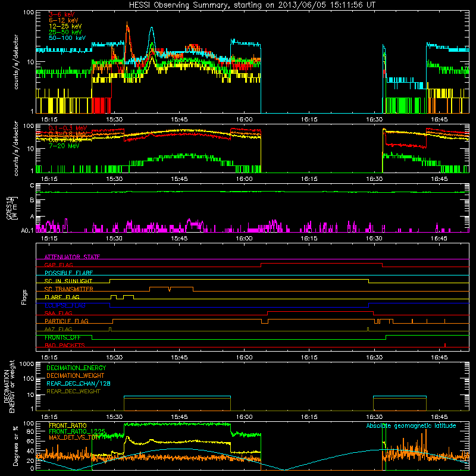This screenshot has height=476, width=476.
Task: Select the PARTICLE_FLAG label
Action: point(67,321)
